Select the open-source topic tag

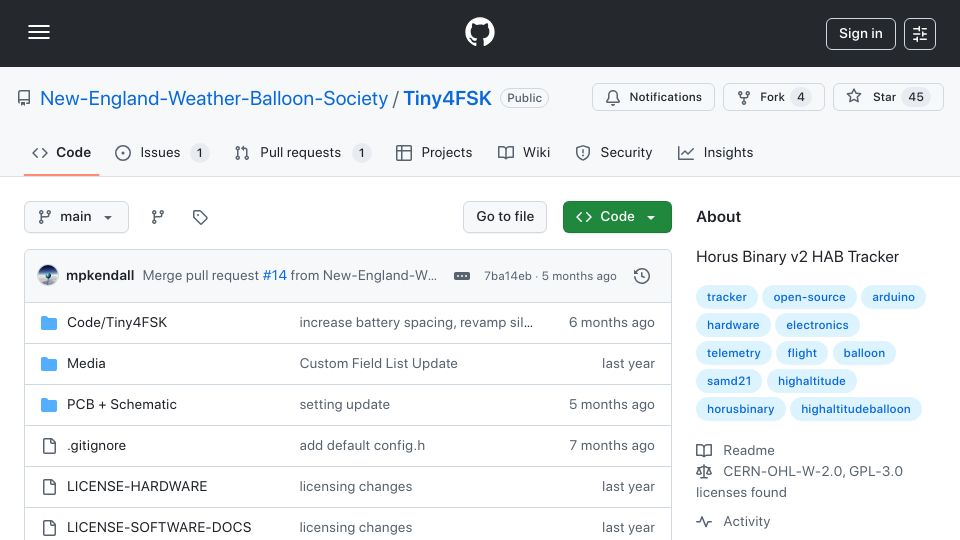(809, 297)
